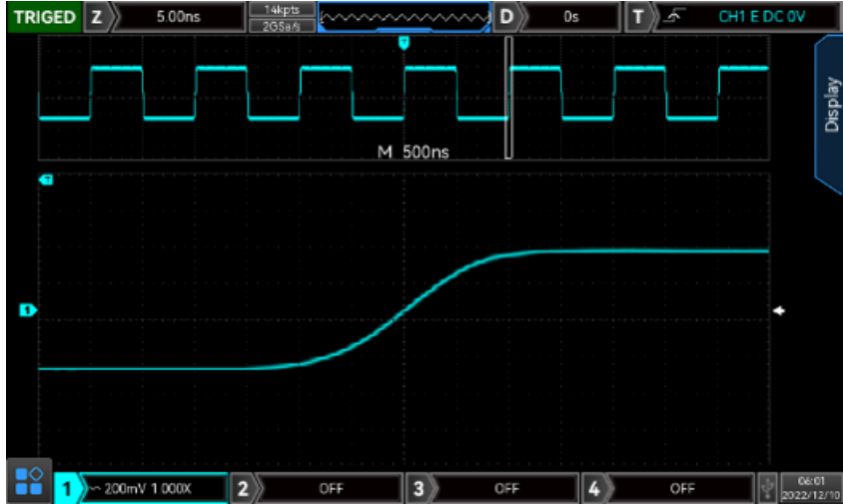Image resolution: width=843 pixels, height=504 pixels.
Task: Click the Z horizontal timebase icon
Action: 96,17
